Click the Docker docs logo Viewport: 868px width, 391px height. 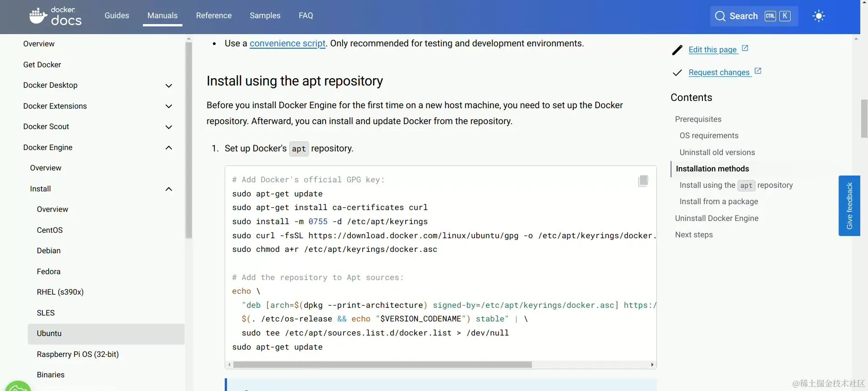[x=56, y=16]
